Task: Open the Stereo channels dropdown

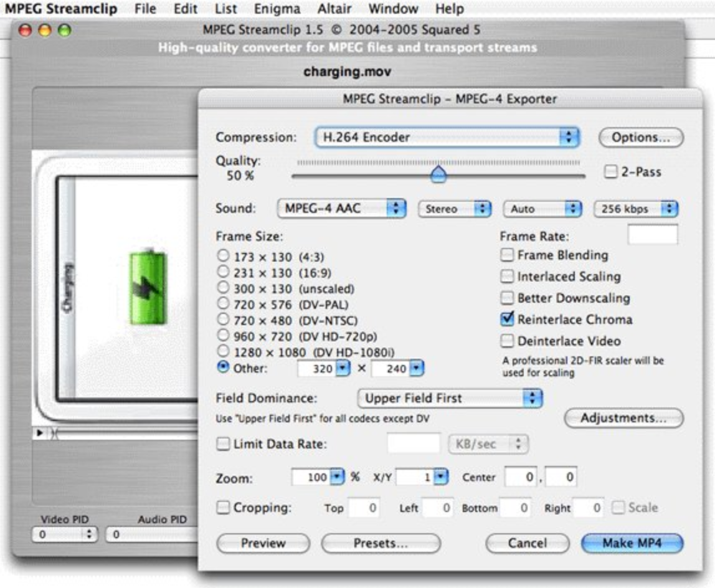Action: [x=455, y=209]
